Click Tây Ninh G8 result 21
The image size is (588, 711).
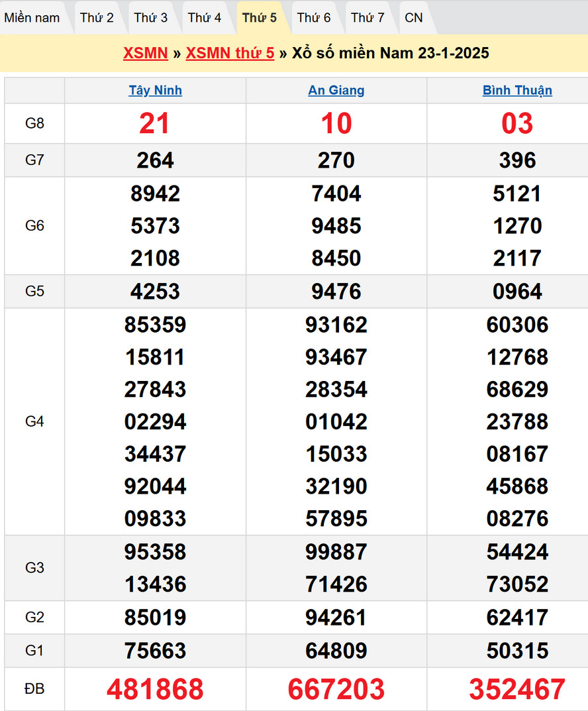[x=155, y=124]
